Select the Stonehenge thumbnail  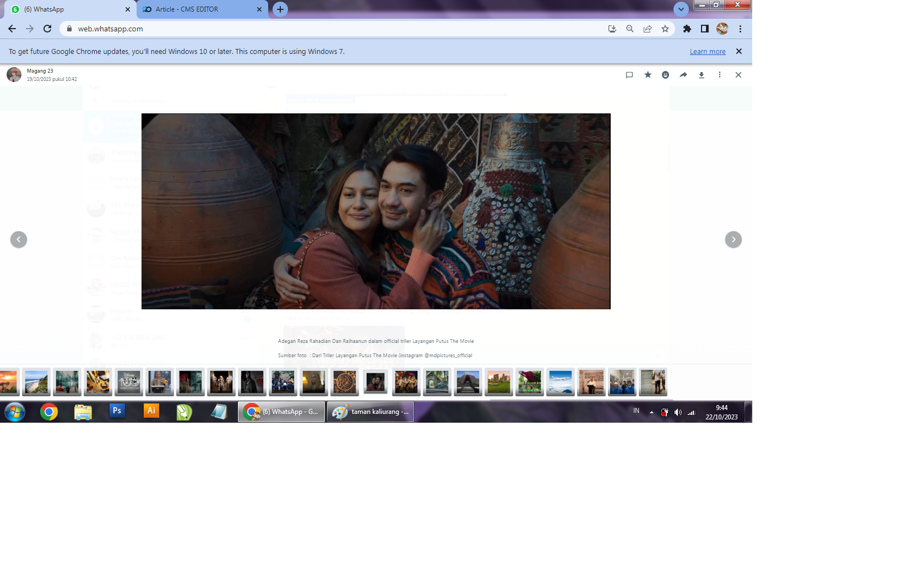[499, 382]
